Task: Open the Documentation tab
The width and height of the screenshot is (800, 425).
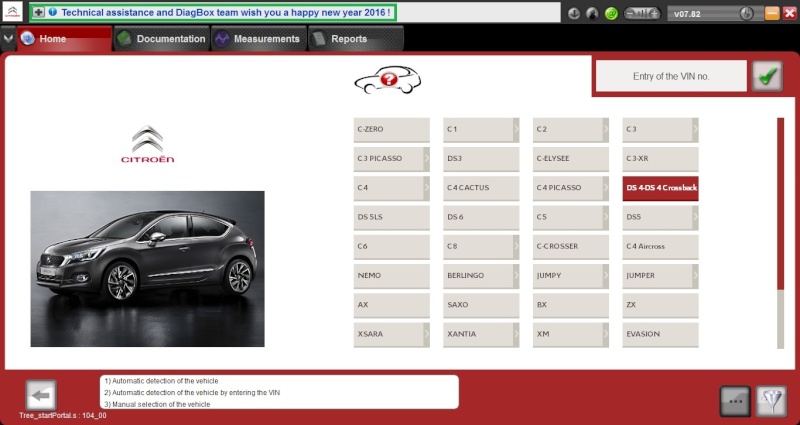Action: pos(162,39)
